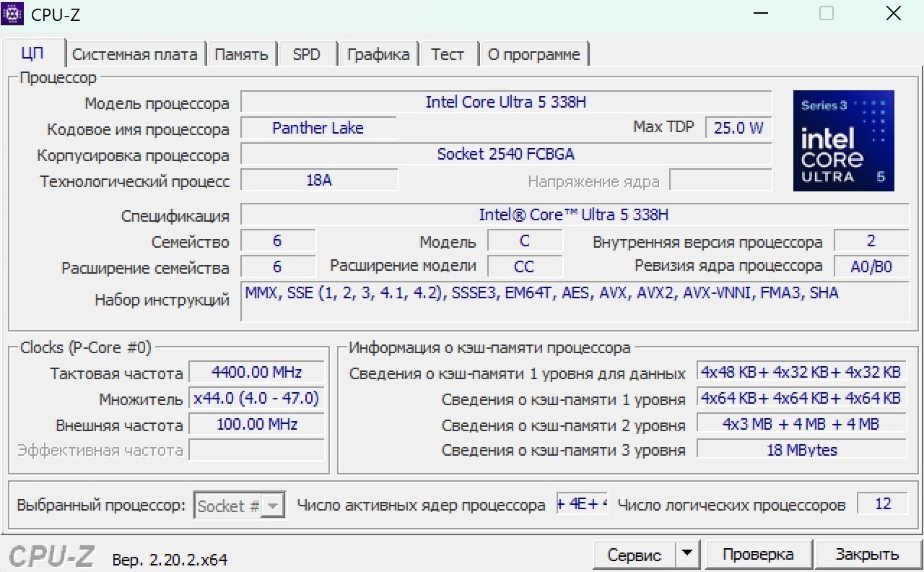Click the Тактовая частота label

pyautogui.click(x=116, y=374)
